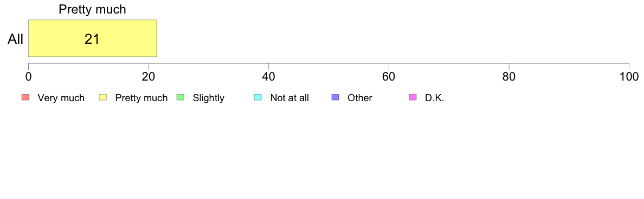The height and width of the screenshot is (199, 644).
Task: Click the axis tick label 100
Action: click(629, 76)
